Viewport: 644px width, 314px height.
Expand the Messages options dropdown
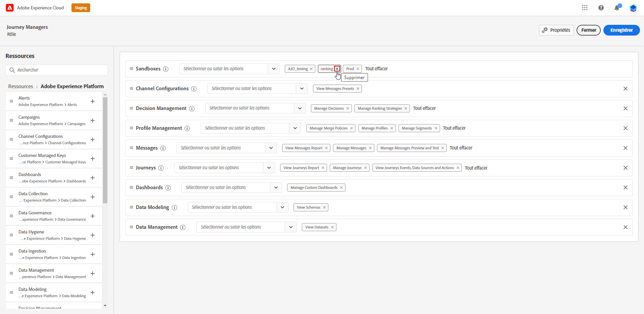coord(271,148)
